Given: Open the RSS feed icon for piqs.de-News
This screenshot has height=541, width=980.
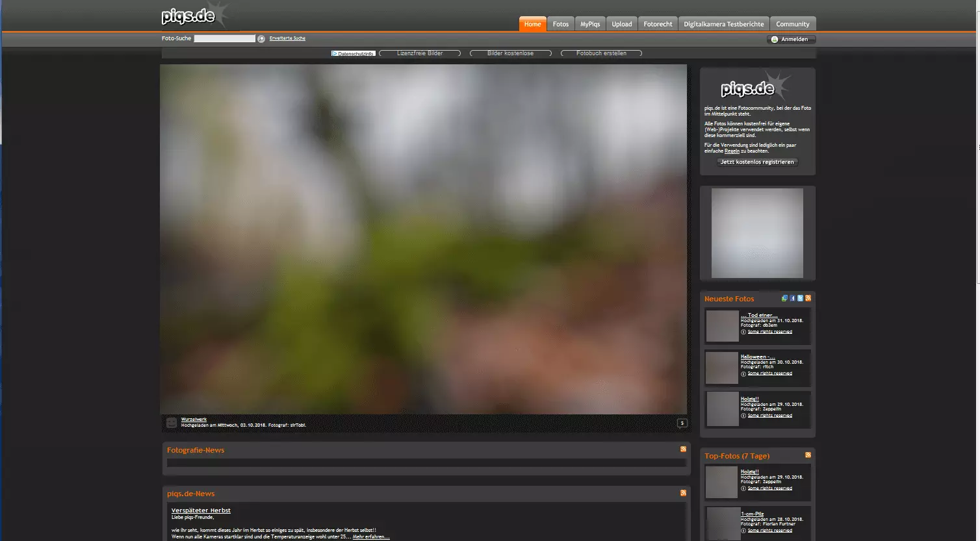Looking at the screenshot, I should click(x=683, y=493).
